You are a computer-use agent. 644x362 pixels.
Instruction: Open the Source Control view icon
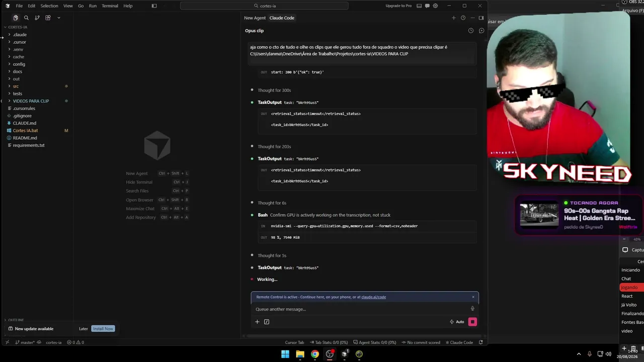click(37, 18)
